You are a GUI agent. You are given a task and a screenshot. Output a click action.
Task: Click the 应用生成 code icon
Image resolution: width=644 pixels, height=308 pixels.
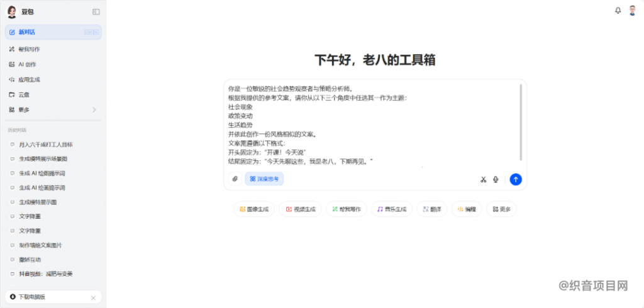coord(12,80)
